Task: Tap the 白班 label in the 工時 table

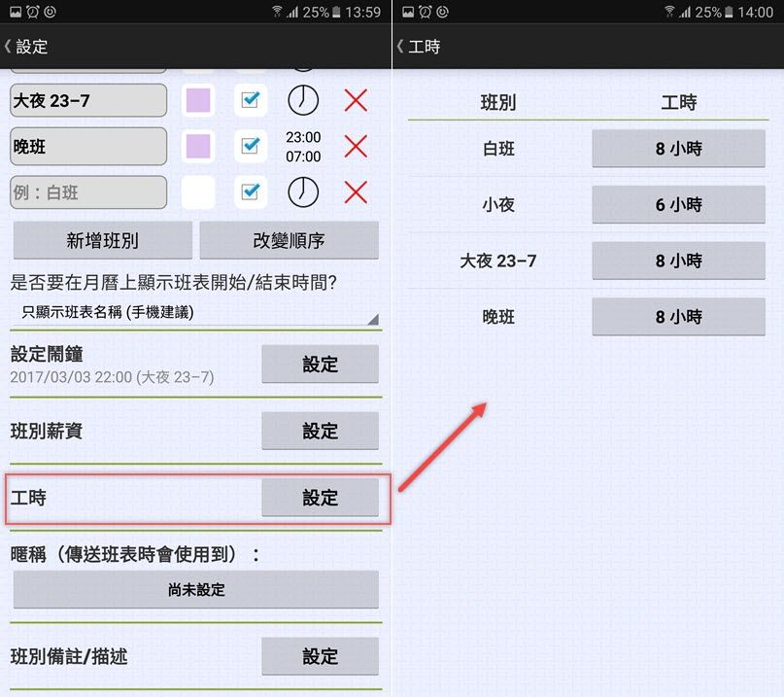Action: pos(498,149)
